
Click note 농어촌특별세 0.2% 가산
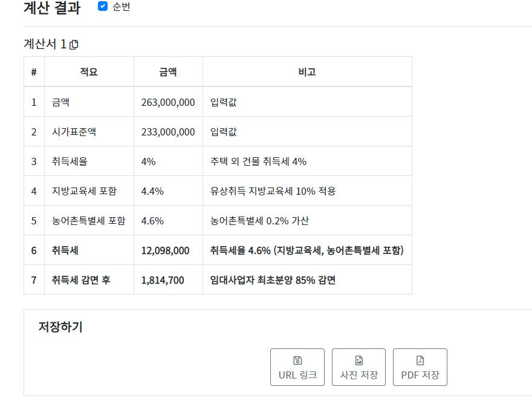(259, 221)
